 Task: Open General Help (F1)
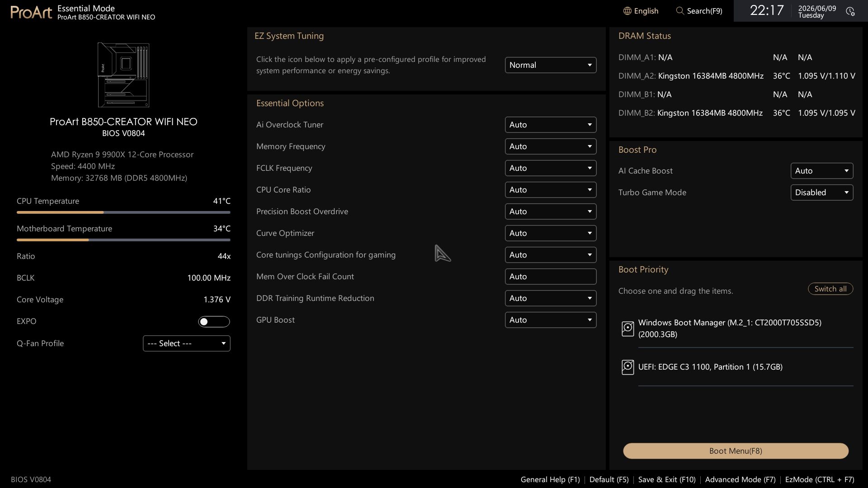[x=550, y=479]
